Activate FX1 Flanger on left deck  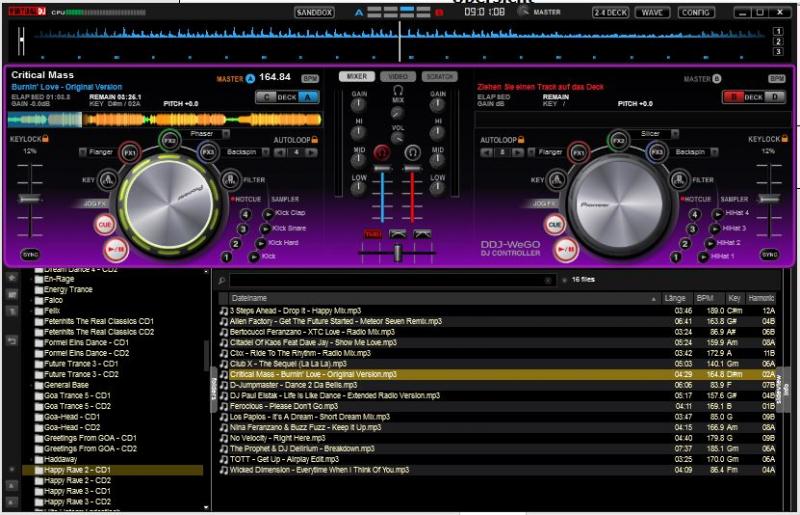pyautogui.click(x=130, y=153)
